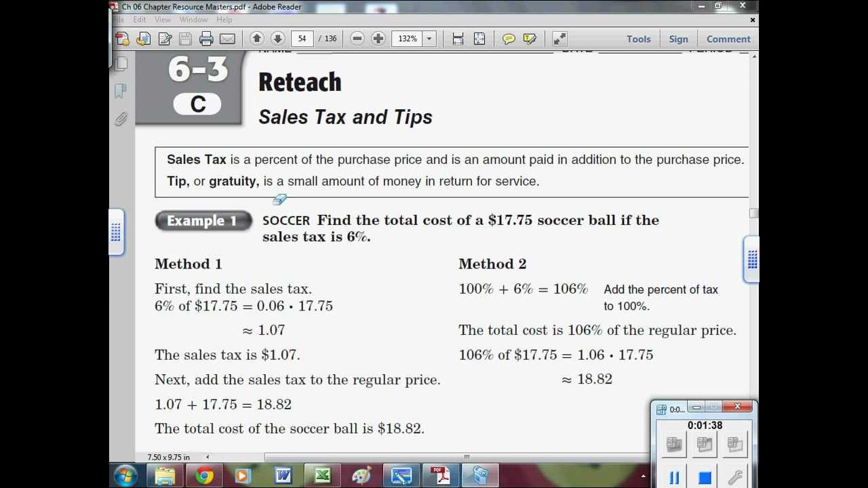Open the zoom level dropdown arrow
Screen dimensions: 868x488
point(429,39)
